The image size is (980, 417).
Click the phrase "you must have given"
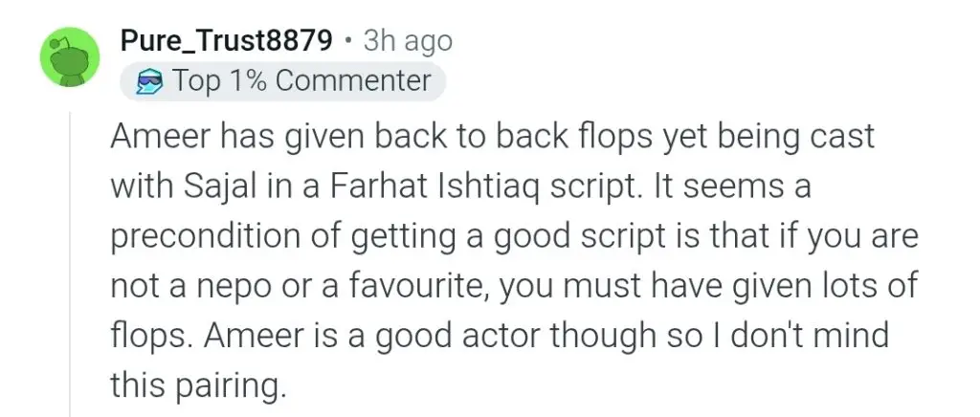[x=647, y=287]
